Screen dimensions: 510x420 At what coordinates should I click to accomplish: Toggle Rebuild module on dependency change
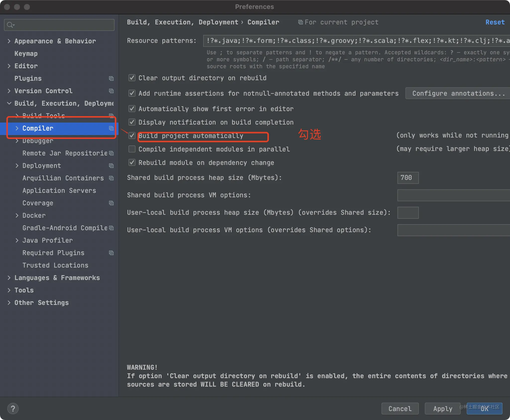pyautogui.click(x=132, y=162)
